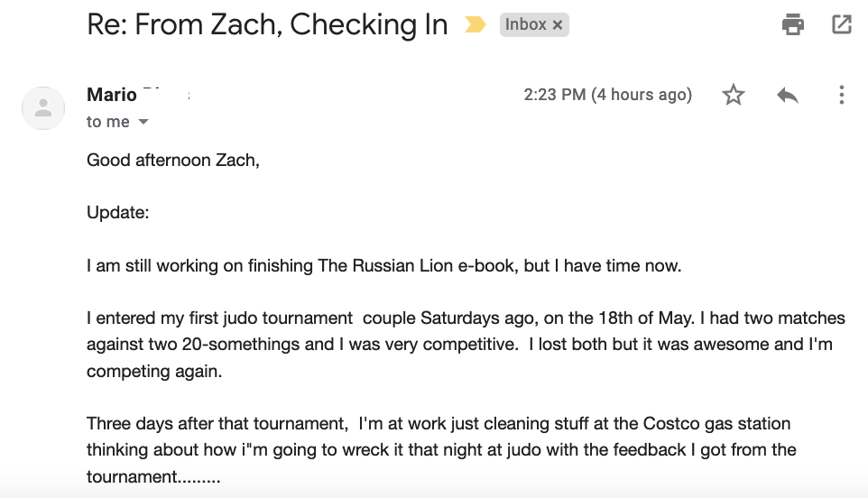This screenshot has height=498, width=868.
Task: Click the sender's avatar placeholder
Action: [x=43, y=108]
